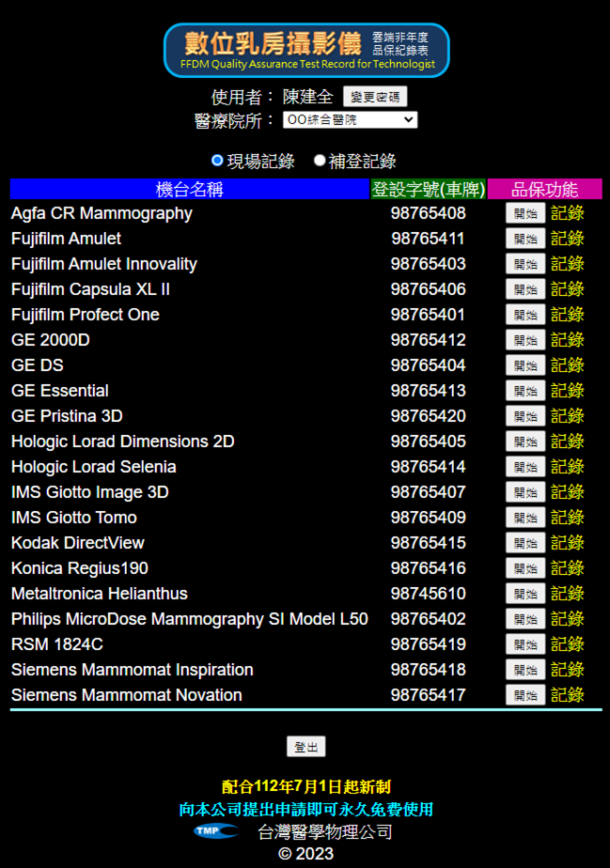The height and width of the screenshot is (868, 610).
Task: Open 記錄 for RSM 1824C
Action: [x=567, y=644]
